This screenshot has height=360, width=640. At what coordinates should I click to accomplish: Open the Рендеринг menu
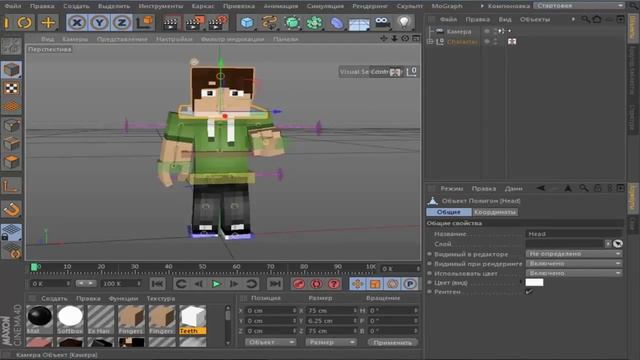click(x=370, y=6)
